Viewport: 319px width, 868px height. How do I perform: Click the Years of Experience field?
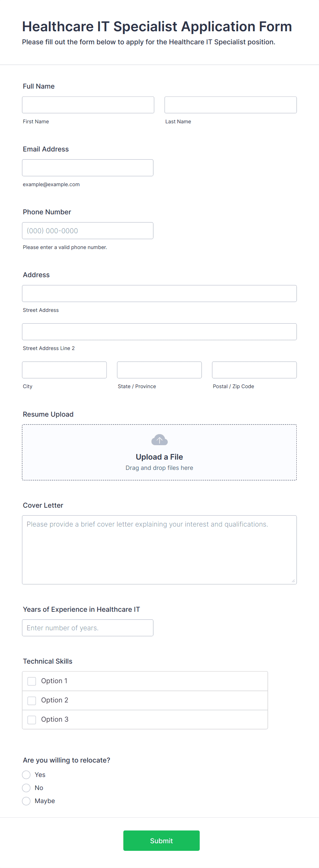(88, 628)
